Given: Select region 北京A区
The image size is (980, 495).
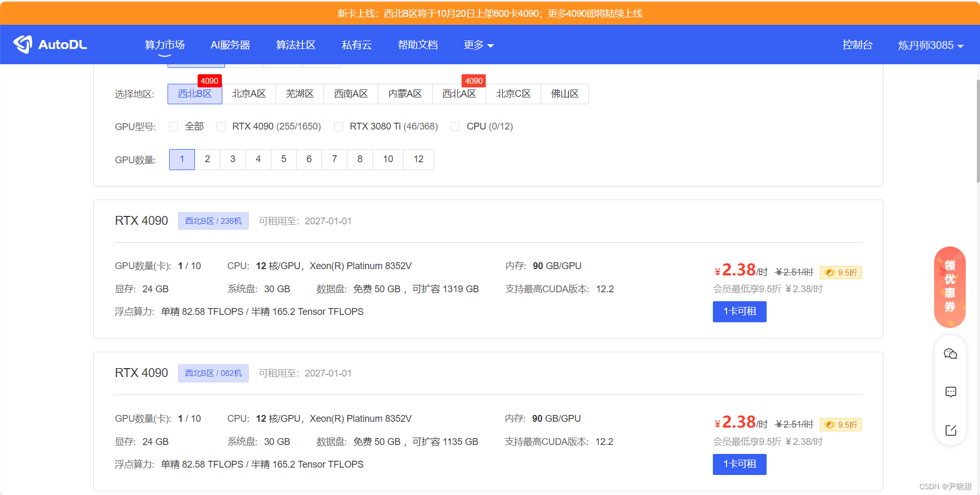Looking at the screenshot, I should (249, 94).
